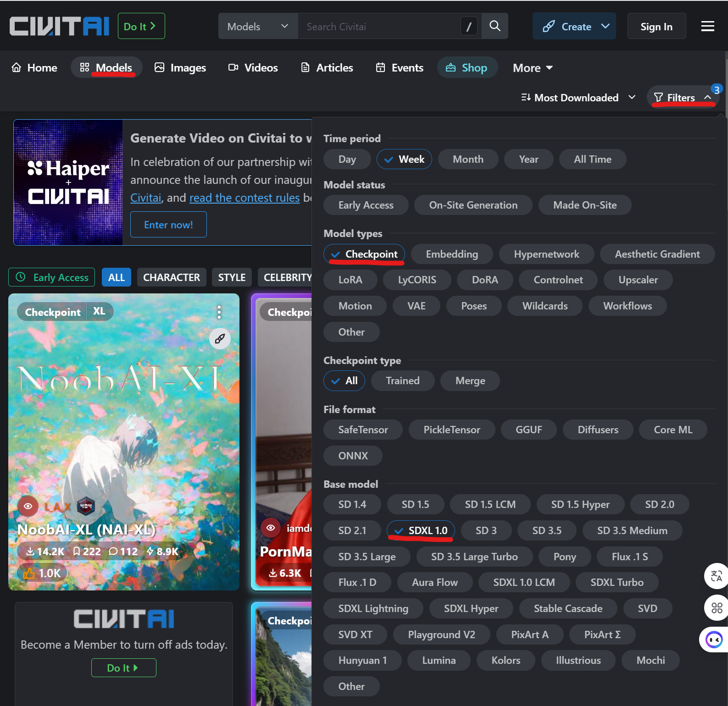Enable the Hunyuan 1 base model filter
This screenshot has height=706, width=728.
(363, 661)
